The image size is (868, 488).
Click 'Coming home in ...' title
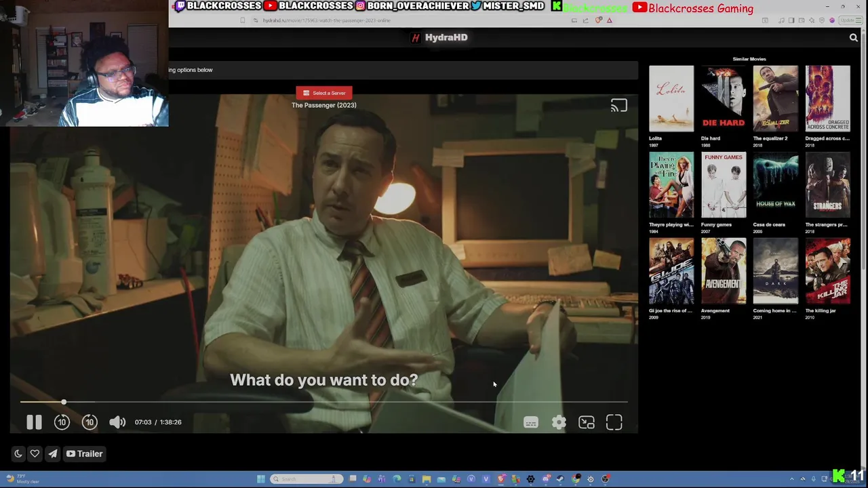(774, 310)
